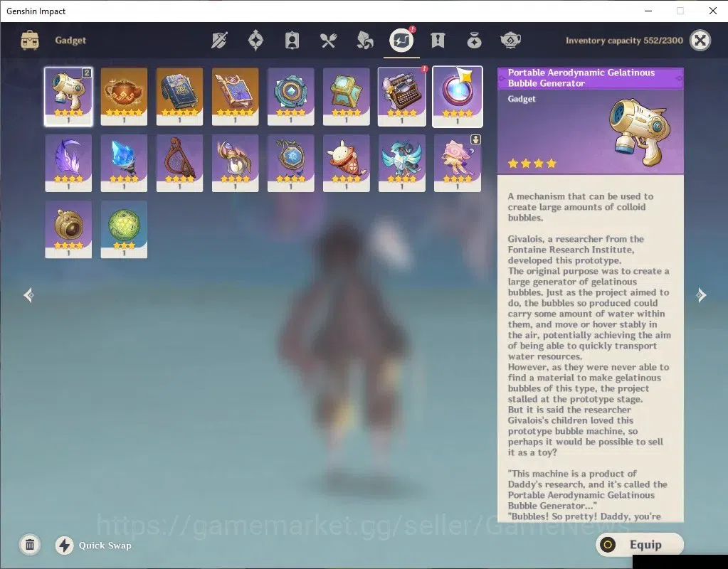Select the purple orb gadget with sparkle
Viewport: 728px width, 569px height.
click(458, 97)
